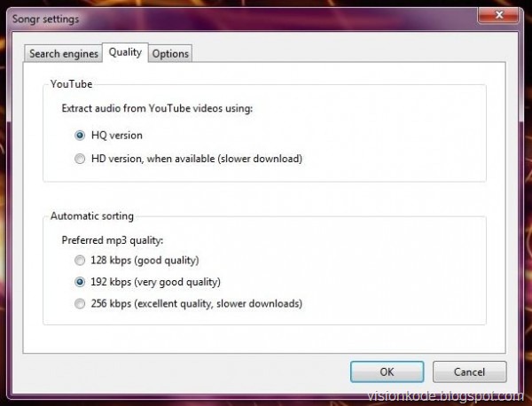Select the HQ version radio button

[x=80, y=136]
